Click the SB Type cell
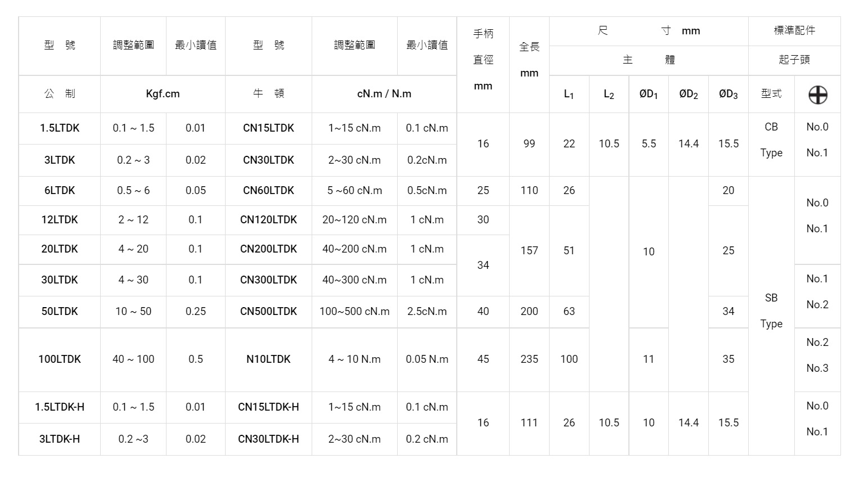 click(771, 310)
